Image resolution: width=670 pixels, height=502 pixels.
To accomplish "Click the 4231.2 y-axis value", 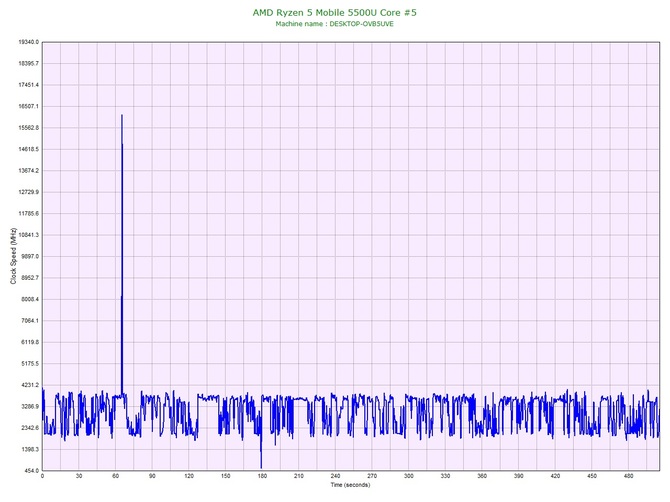I will point(30,385).
